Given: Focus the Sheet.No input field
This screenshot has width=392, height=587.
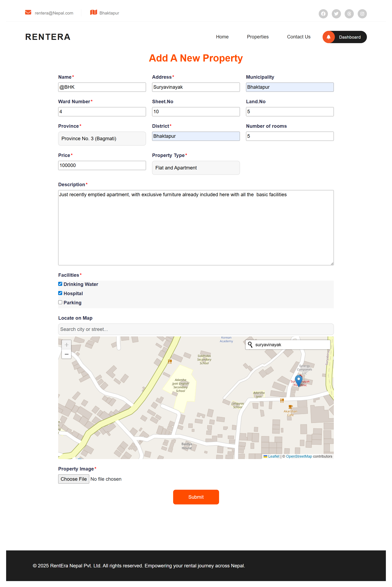Looking at the screenshot, I should (x=196, y=112).
